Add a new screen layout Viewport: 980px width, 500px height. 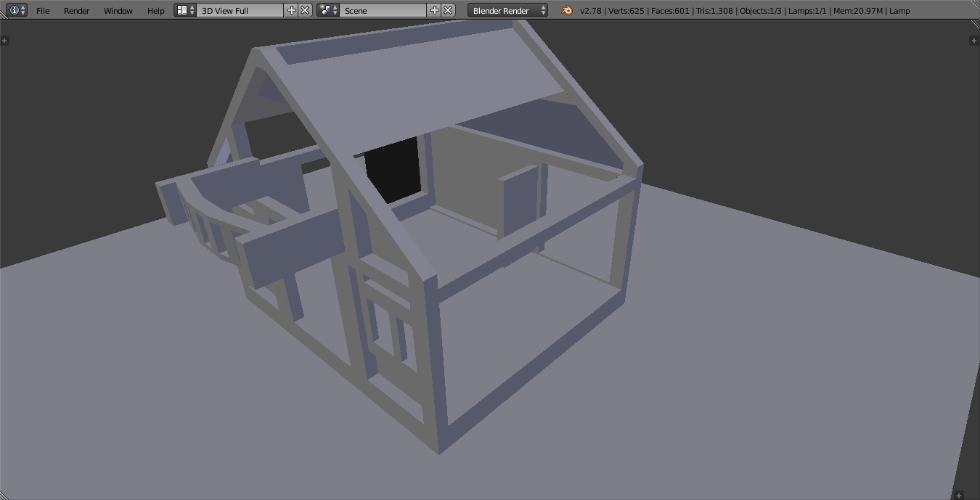pyautogui.click(x=292, y=10)
